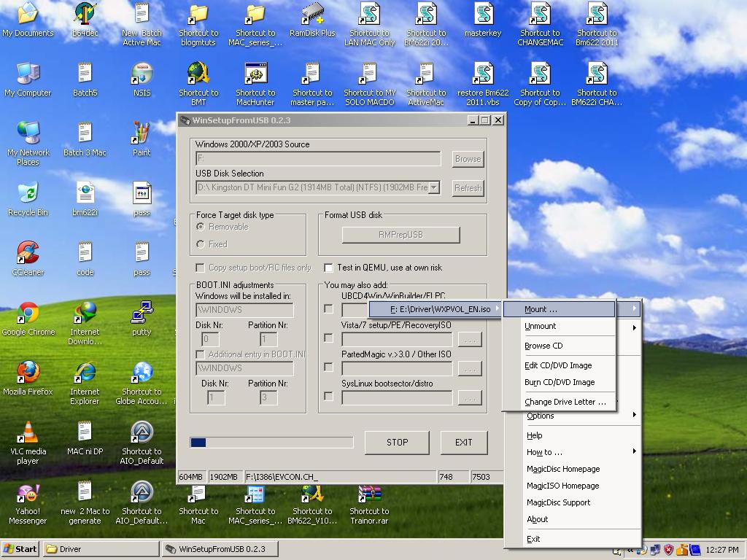Open Internet Download Manager icon
747x560 pixels.
point(85,323)
